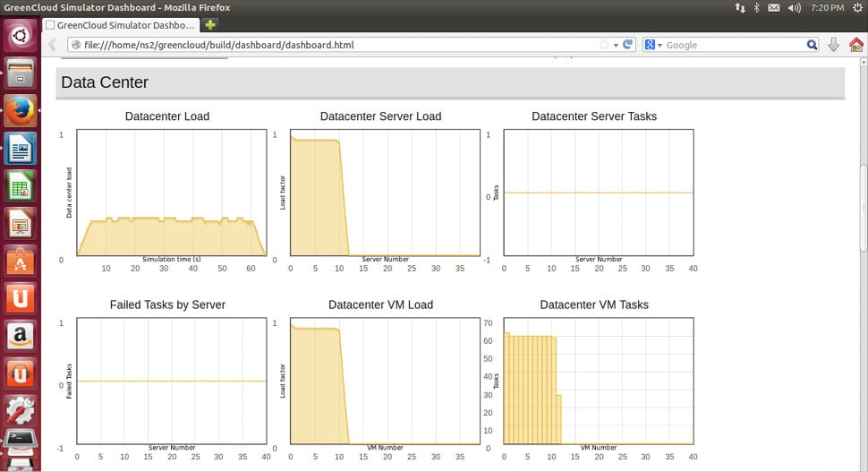Open Ubuntu Dash from launcher
The height and width of the screenshot is (472, 868).
(x=20, y=37)
